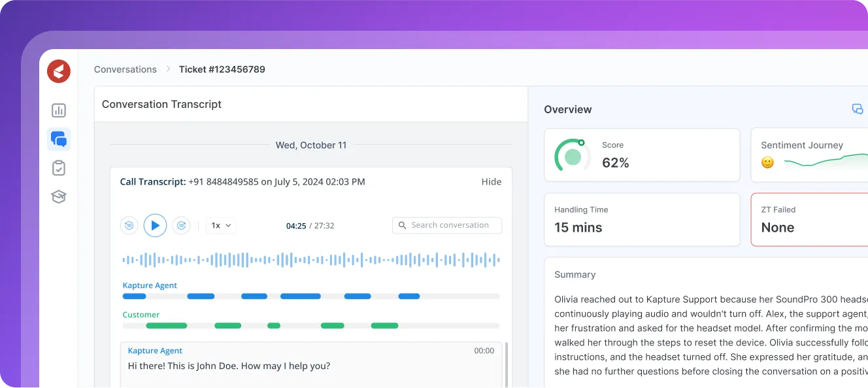Screen dimensions: 868x388
Task: Click the sentiment journey line chart
Action: pyautogui.click(x=826, y=160)
